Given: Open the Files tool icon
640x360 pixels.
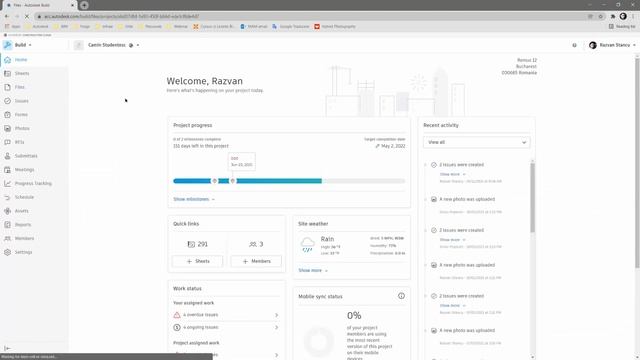Looking at the screenshot, I should pos(7,87).
